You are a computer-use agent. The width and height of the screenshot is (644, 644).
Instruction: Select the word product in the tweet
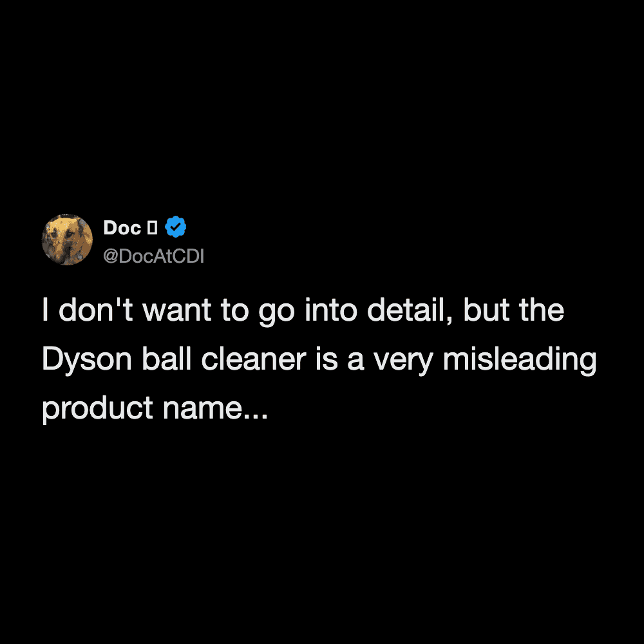98,409
